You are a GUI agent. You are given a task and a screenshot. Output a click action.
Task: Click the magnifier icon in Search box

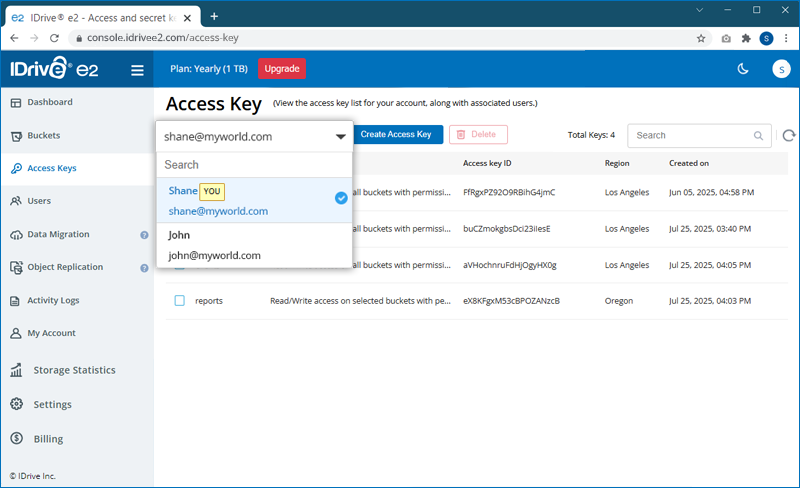[x=759, y=136]
